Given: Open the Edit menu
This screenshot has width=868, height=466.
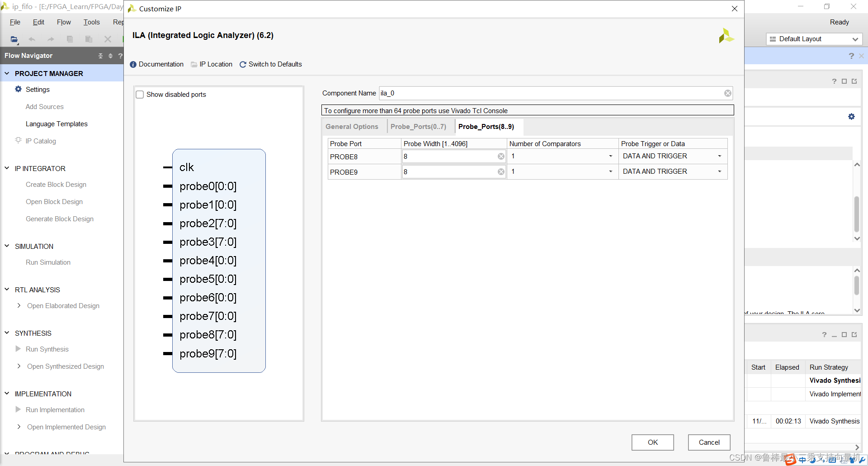Looking at the screenshot, I should (38, 22).
